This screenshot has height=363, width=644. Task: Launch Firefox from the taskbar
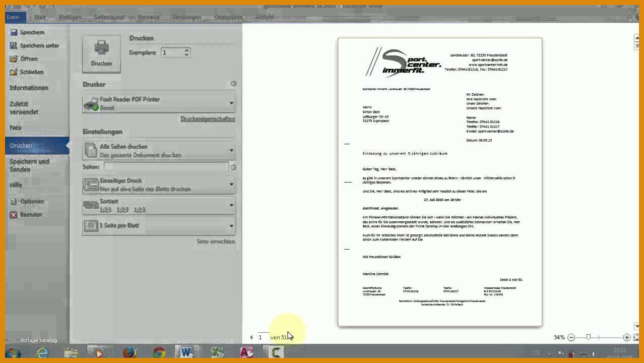coord(130,352)
